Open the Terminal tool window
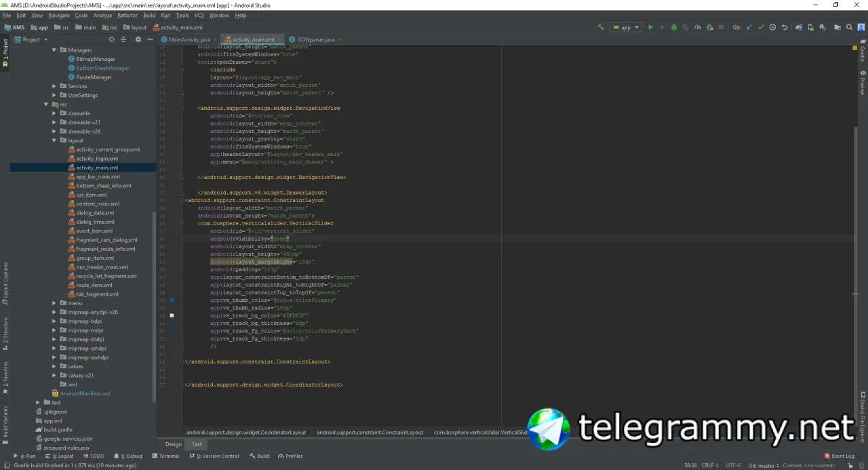This screenshot has height=470, width=868. pos(165,456)
